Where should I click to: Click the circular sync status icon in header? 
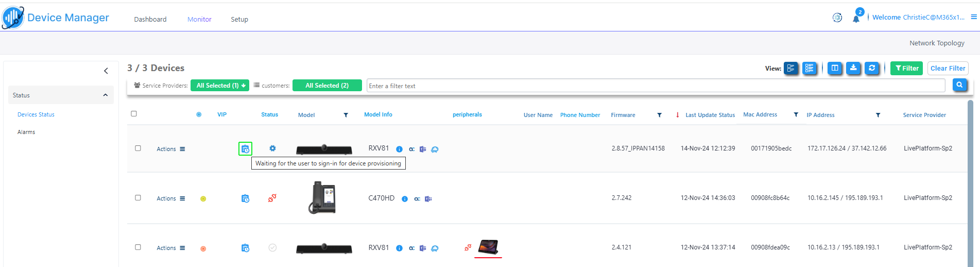tap(837, 18)
